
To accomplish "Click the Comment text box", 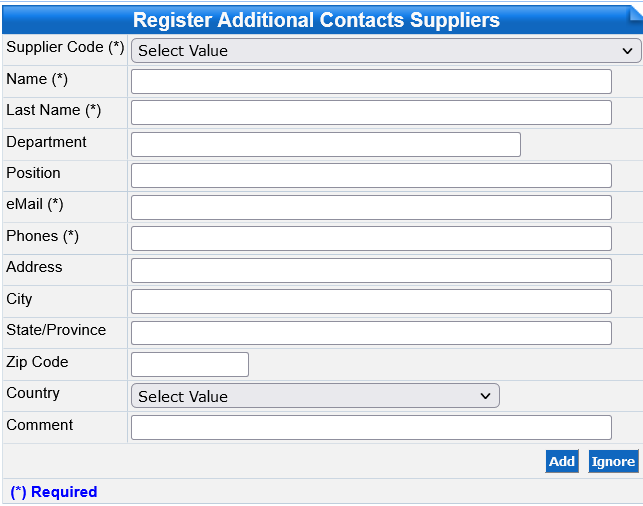I will [371, 428].
